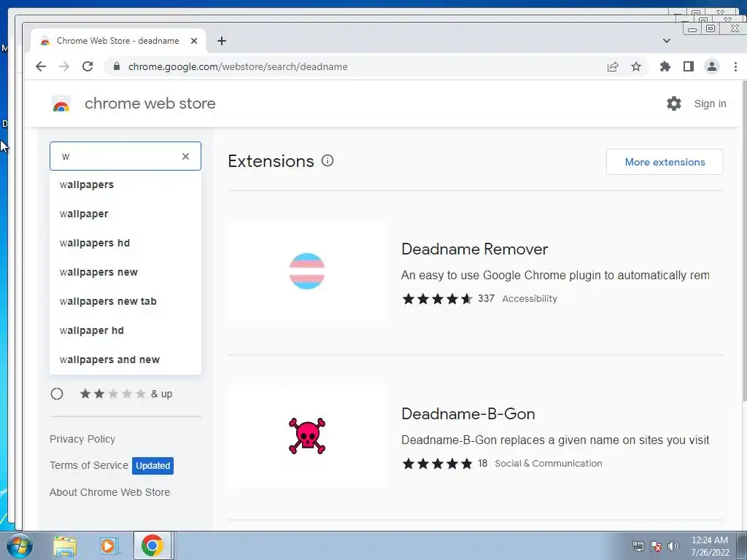Click the Sign in link
The image size is (747, 560).
(x=710, y=104)
